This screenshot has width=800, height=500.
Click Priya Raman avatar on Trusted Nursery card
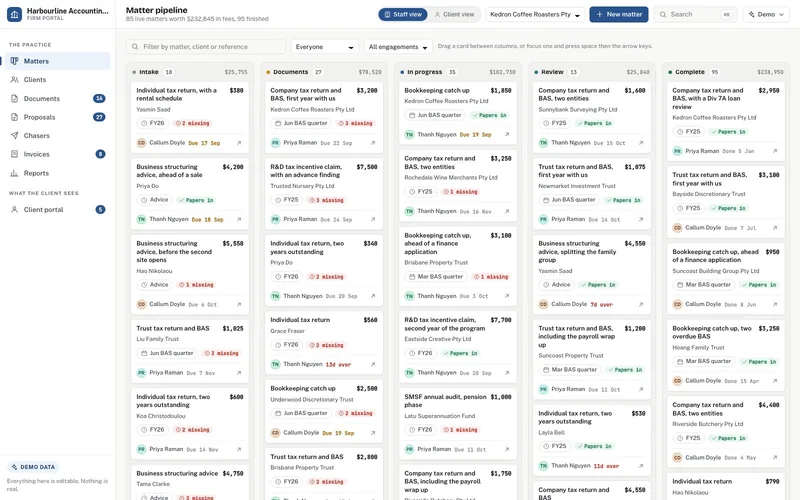click(276, 219)
